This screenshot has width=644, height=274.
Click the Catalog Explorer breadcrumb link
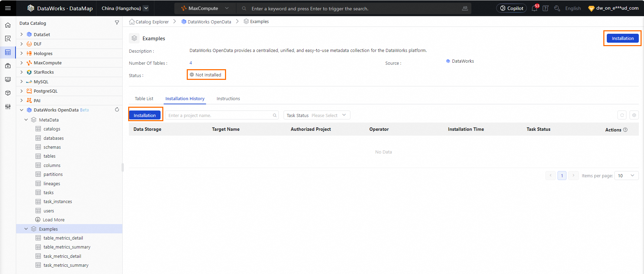[152, 22]
